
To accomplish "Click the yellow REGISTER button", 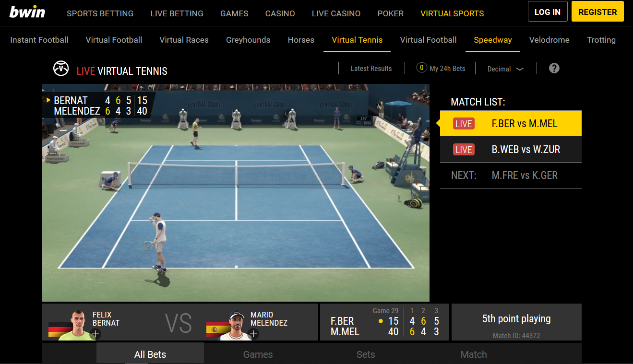I will 597,12.
